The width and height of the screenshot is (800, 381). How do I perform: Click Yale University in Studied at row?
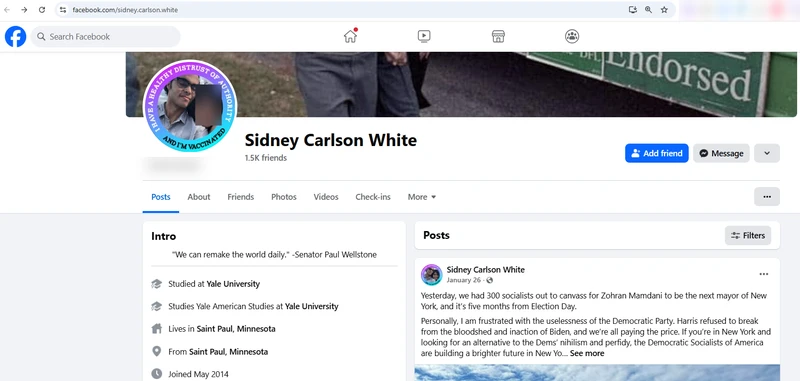coord(233,284)
